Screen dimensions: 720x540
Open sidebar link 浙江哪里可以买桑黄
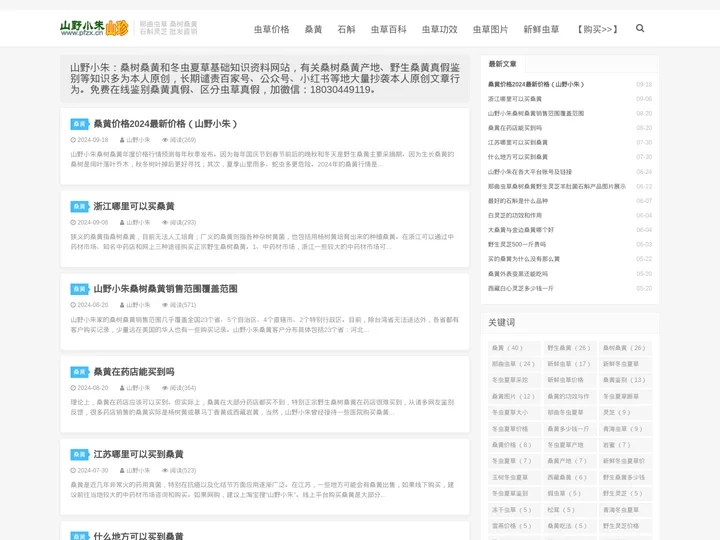(515, 99)
